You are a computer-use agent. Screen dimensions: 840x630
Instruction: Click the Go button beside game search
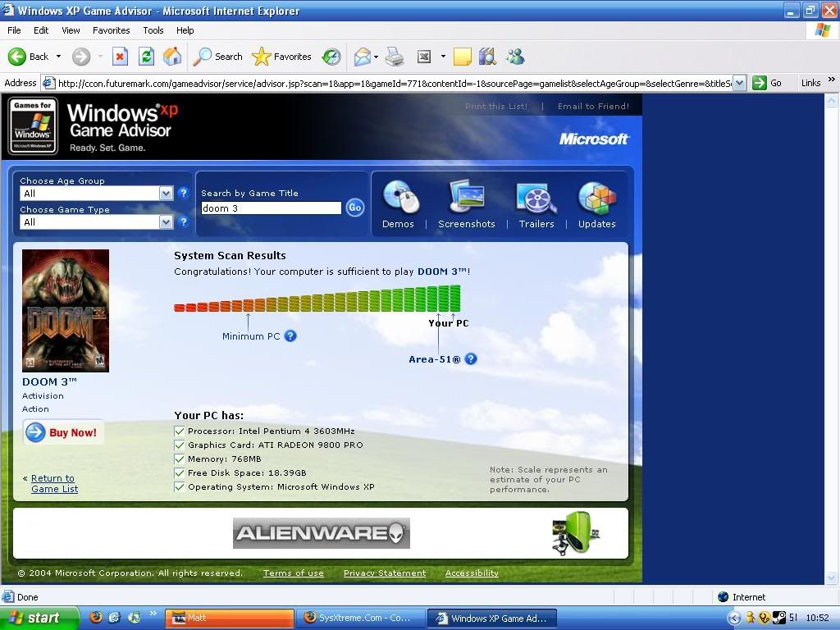tap(354, 208)
